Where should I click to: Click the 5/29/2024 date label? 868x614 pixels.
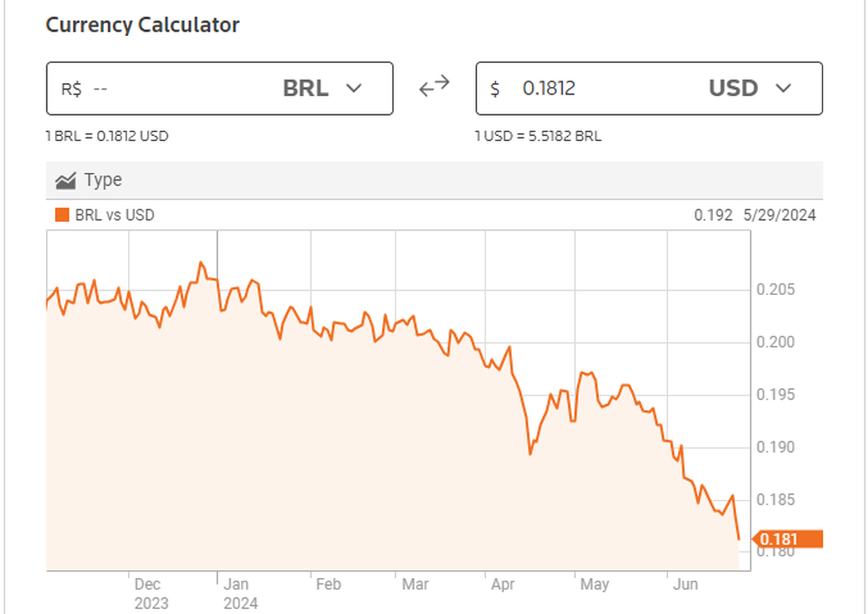(x=779, y=215)
